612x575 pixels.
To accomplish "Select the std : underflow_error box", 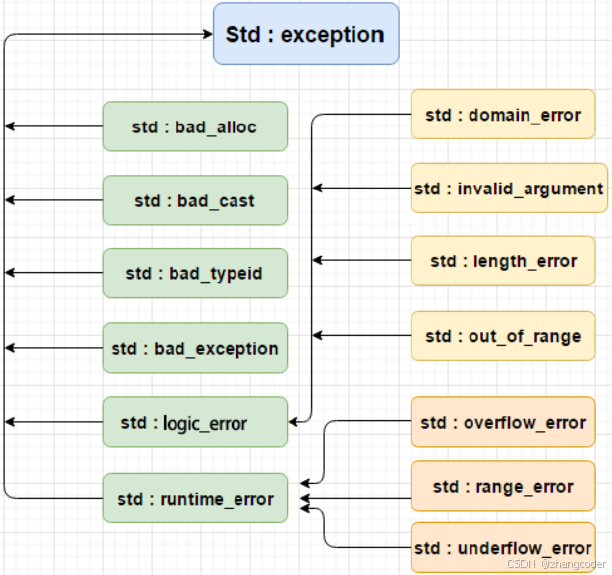I will pyautogui.click(x=503, y=547).
